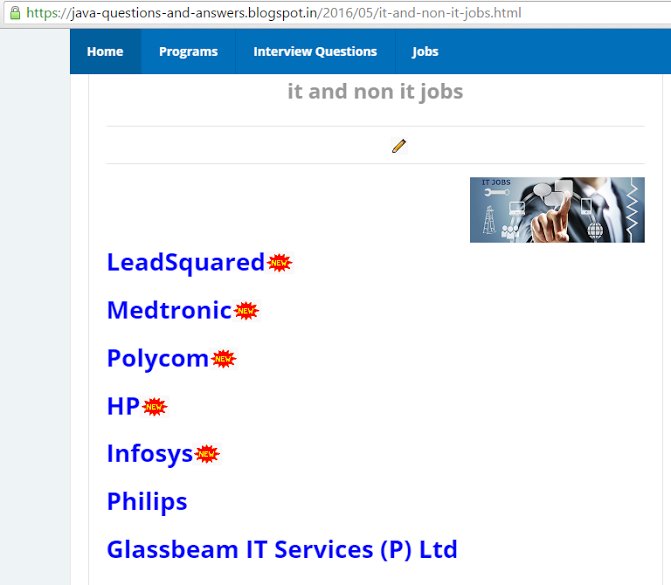Click the pencil edit post icon
Screen dimensions: 671x585
(399, 146)
